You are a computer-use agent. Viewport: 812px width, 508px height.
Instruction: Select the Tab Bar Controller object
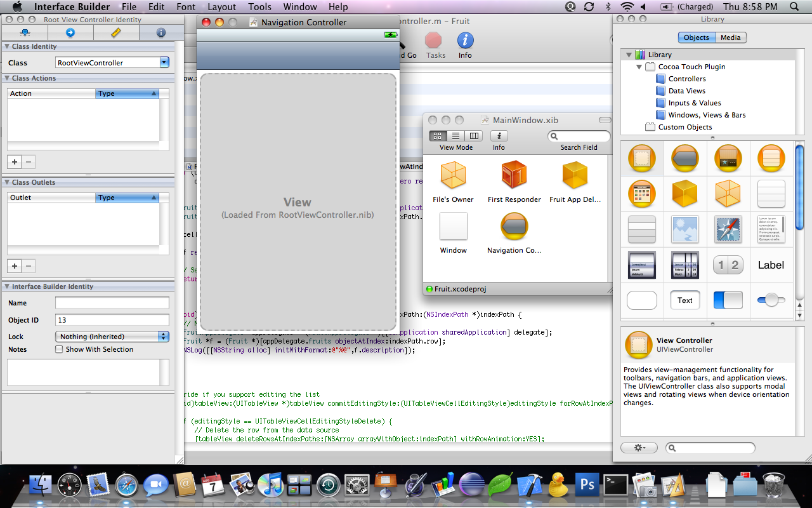[728, 158]
